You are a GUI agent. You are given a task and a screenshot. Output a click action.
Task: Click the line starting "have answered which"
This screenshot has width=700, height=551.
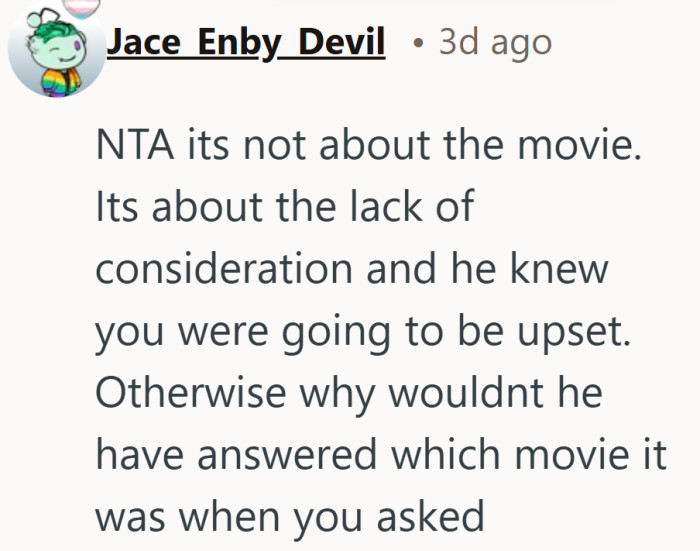[x=382, y=455]
